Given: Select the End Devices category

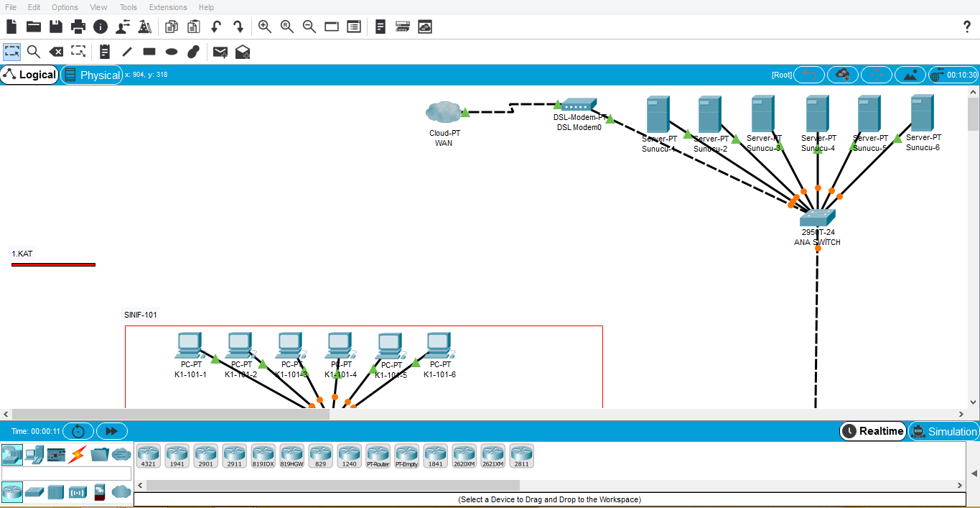Looking at the screenshot, I should (x=34, y=454).
